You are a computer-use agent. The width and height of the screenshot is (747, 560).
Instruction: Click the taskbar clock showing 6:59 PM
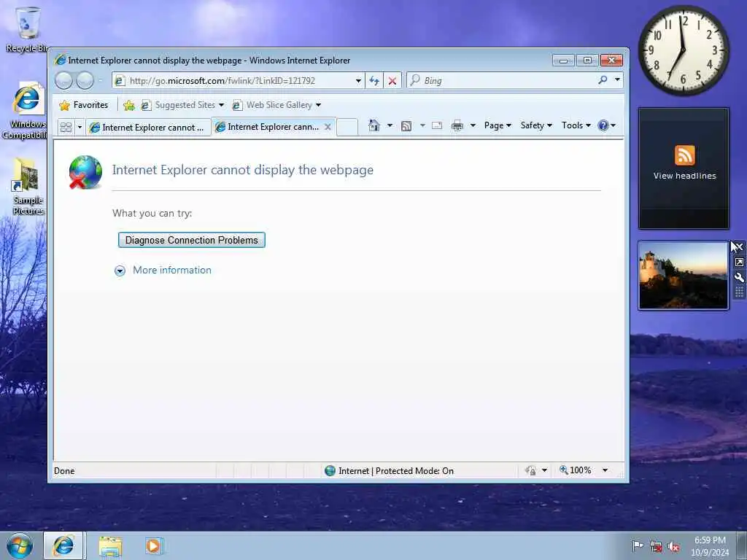click(x=710, y=546)
